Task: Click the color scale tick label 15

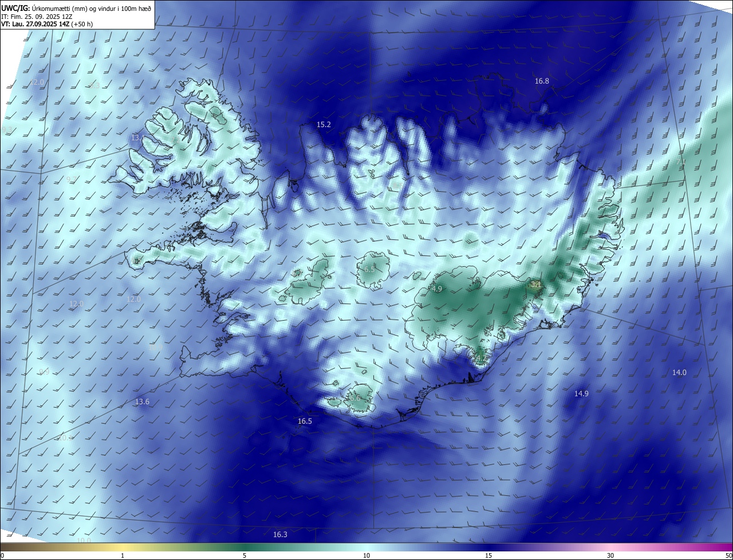Action: pyautogui.click(x=488, y=555)
